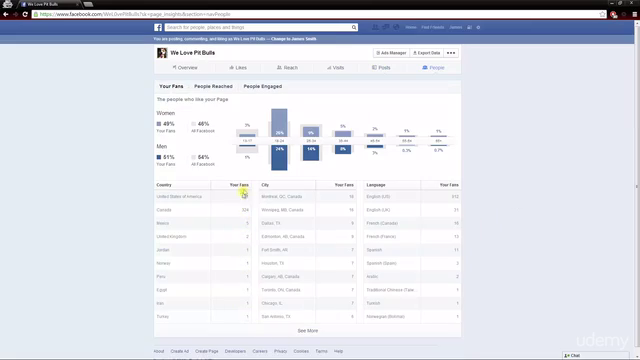Screen dimensions: 640x360
Task: Expand the table with See More
Action: point(308,331)
